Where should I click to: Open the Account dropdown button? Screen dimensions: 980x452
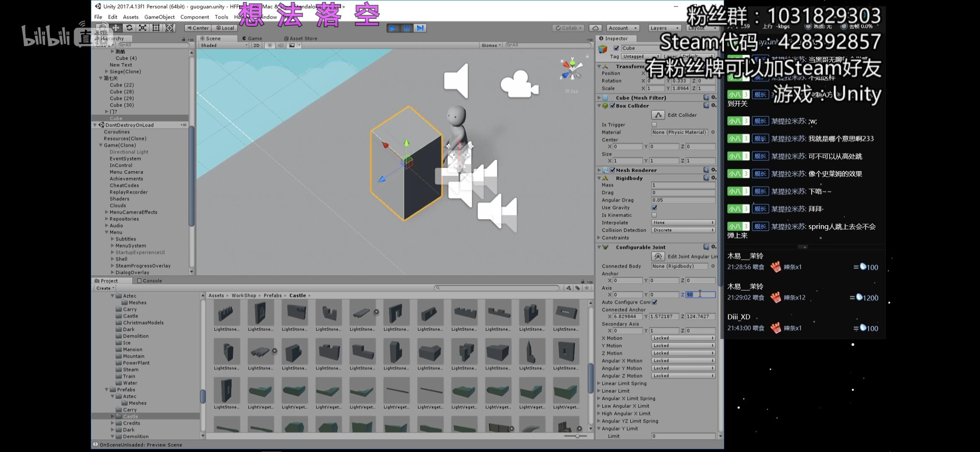tap(622, 28)
